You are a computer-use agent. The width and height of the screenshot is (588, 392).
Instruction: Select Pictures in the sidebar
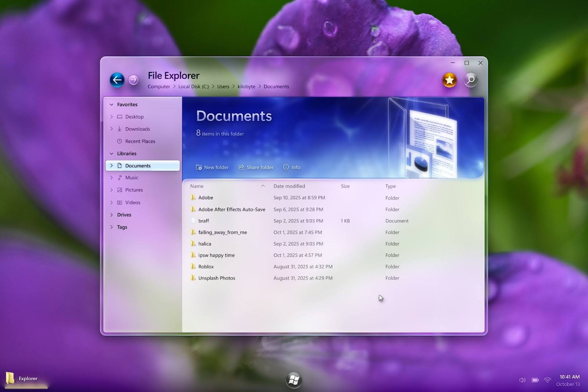click(x=134, y=190)
